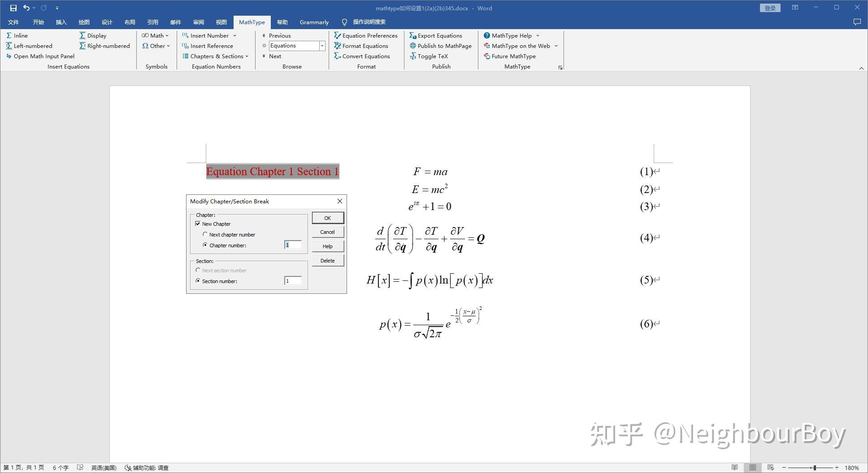Switch to the Grammarly tab
The image size is (868, 473).
[314, 22]
